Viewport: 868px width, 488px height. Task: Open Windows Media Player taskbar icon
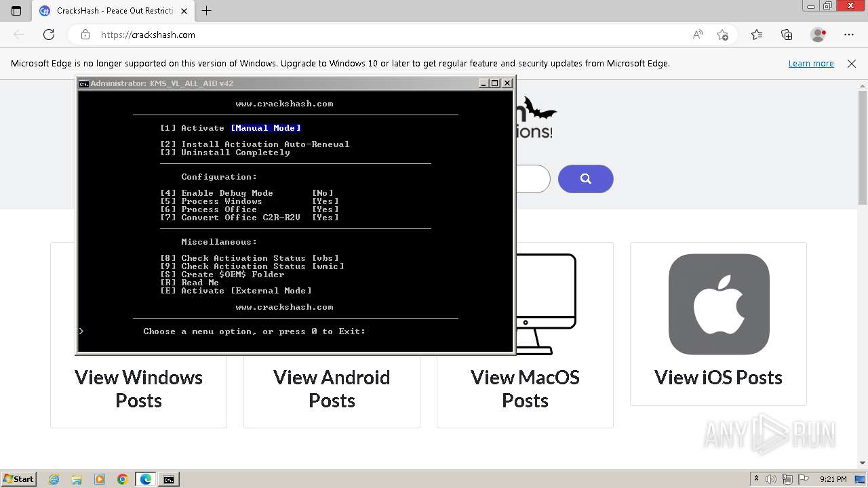click(x=100, y=479)
